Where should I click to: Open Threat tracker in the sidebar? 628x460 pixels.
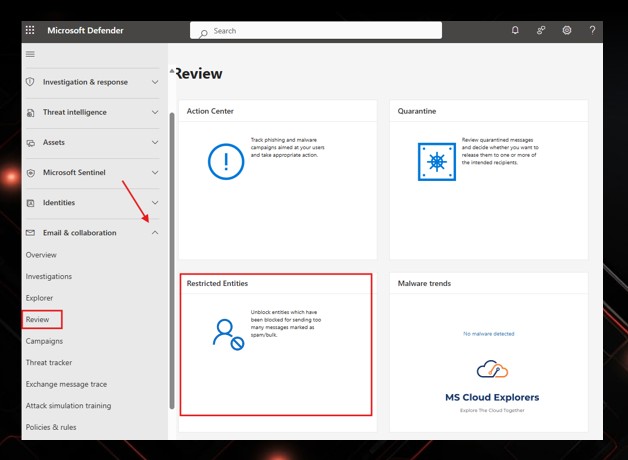coord(49,362)
